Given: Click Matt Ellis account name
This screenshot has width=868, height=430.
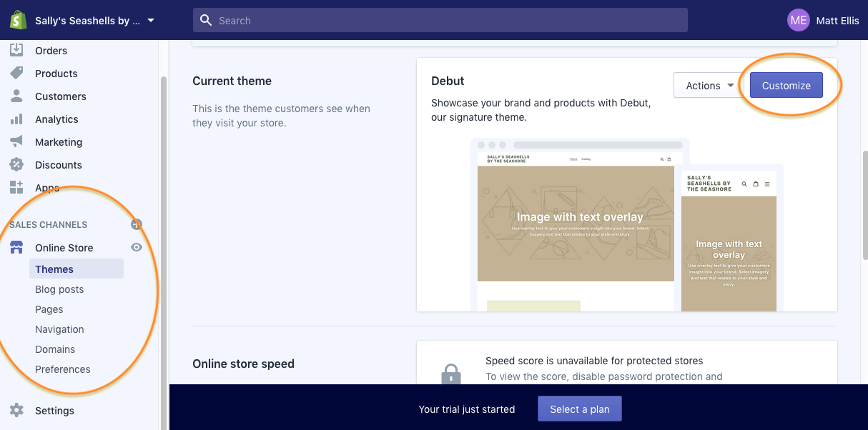Looking at the screenshot, I should coord(838,21).
